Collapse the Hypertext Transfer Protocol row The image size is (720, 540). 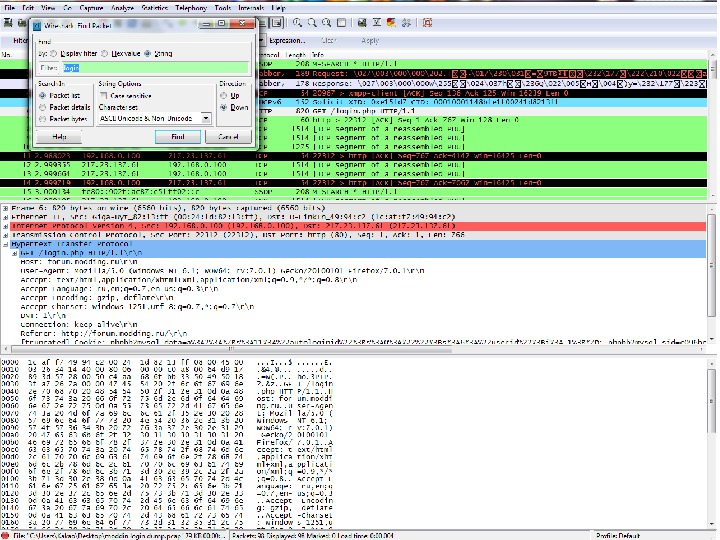[5, 244]
